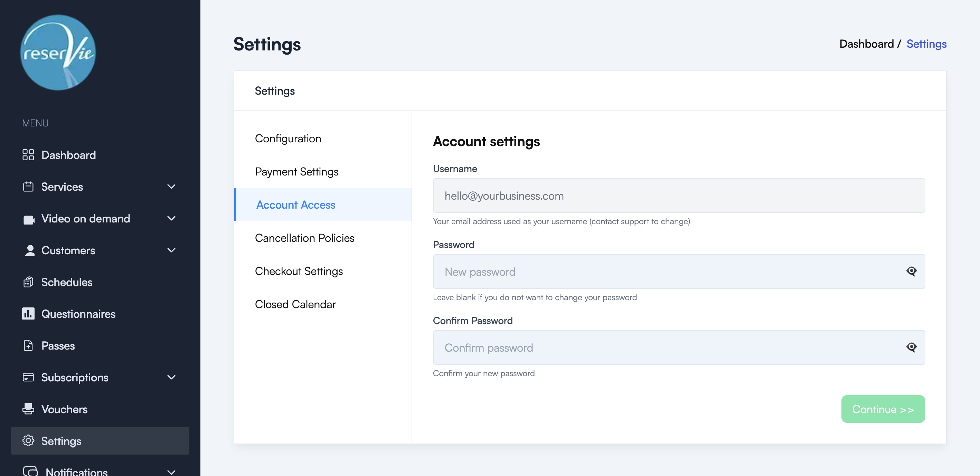Show the confirm password text

click(912, 347)
